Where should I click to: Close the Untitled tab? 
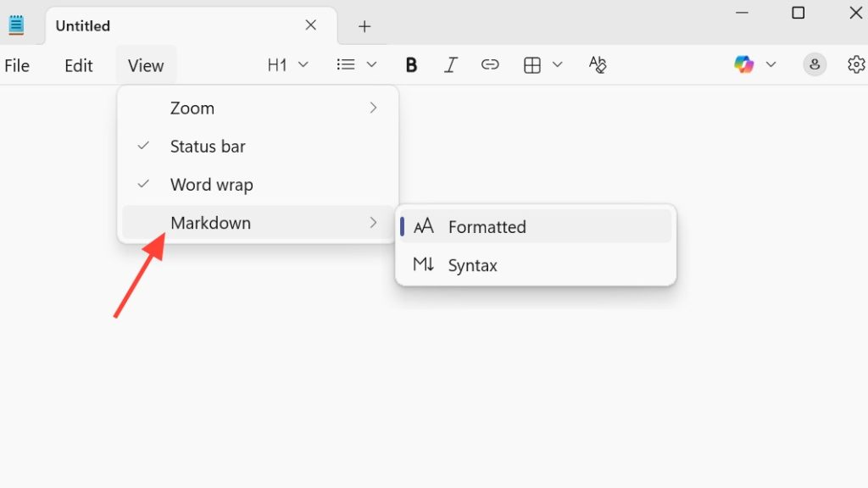(311, 25)
